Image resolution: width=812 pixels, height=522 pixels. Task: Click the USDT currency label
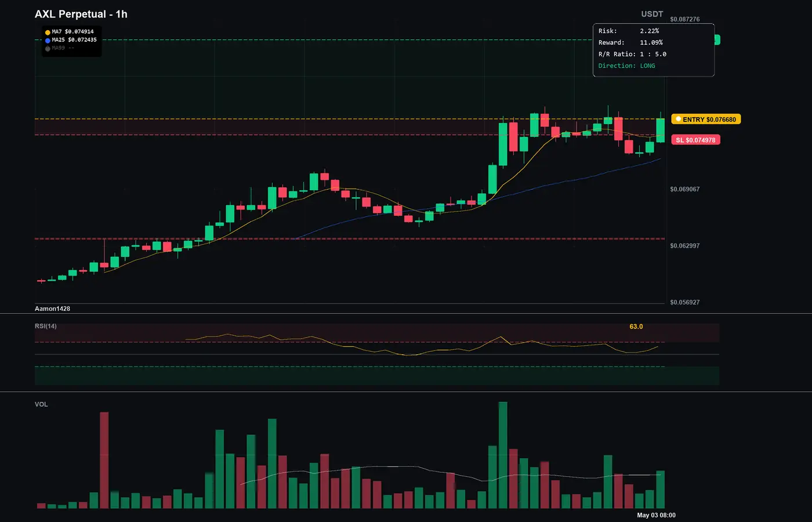click(652, 14)
